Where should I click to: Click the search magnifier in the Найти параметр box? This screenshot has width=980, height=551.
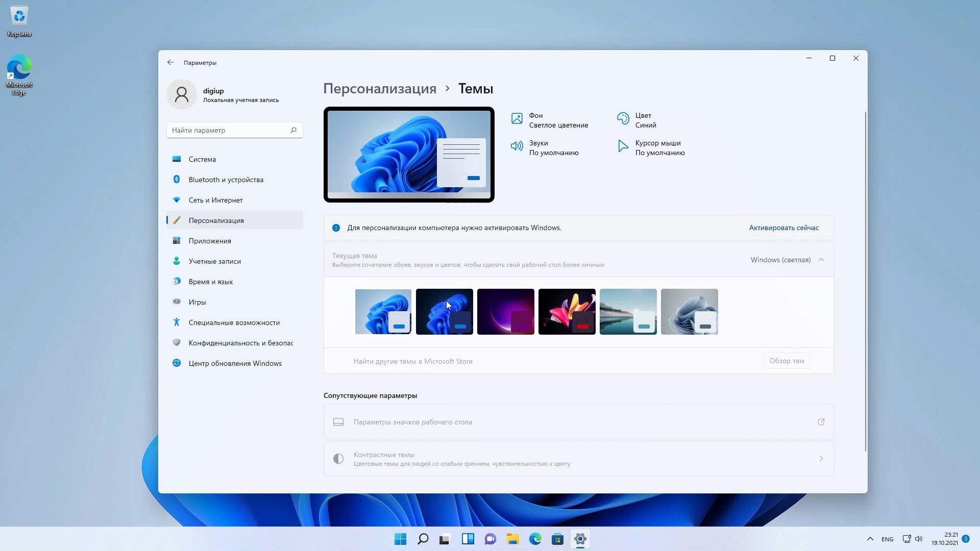[x=293, y=130]
